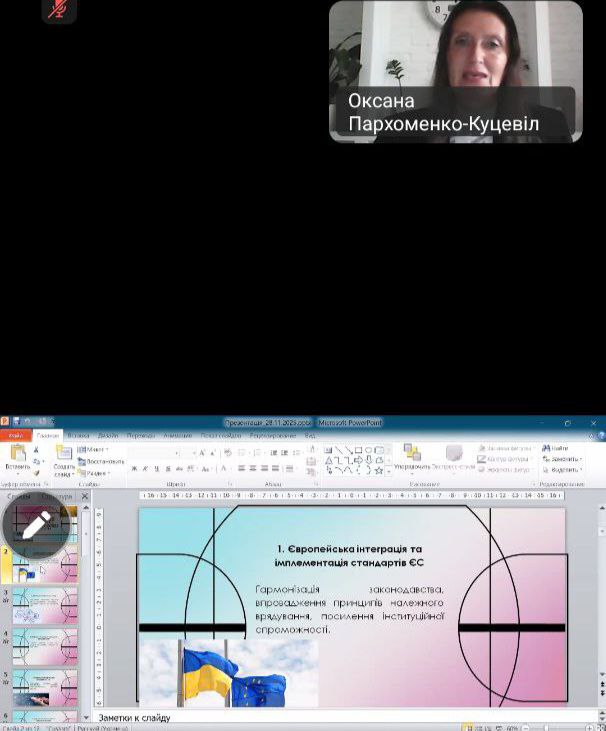Click the PowerPoint Help question mark icon
Screen dimensions: 606x731
coord(598,436)
